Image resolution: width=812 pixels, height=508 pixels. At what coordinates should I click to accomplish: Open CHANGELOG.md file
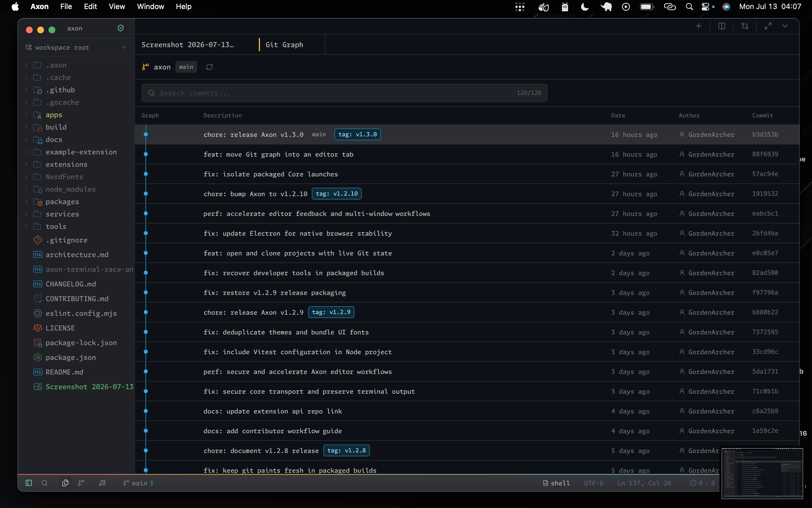pos(70,284)
